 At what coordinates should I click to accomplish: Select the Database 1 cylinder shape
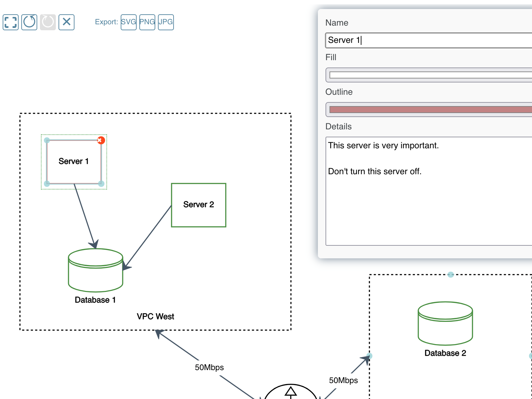(95, 270)
